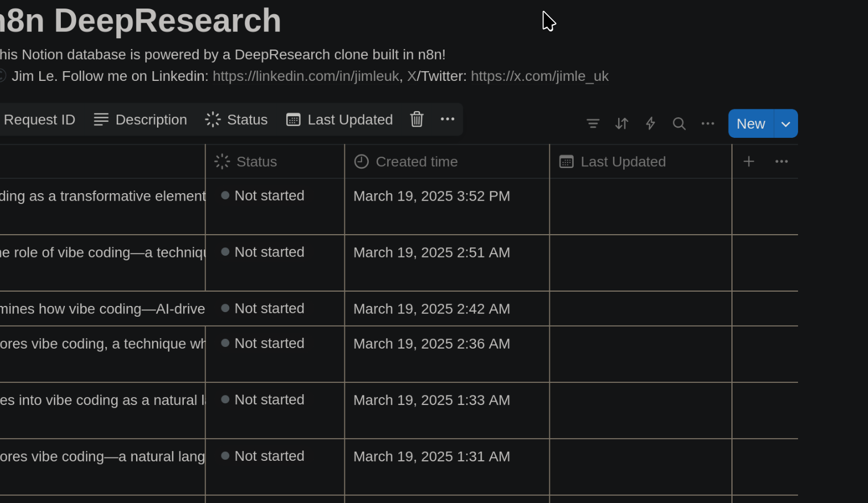Open Not started status for 2:42 AM row

point(262,308)
